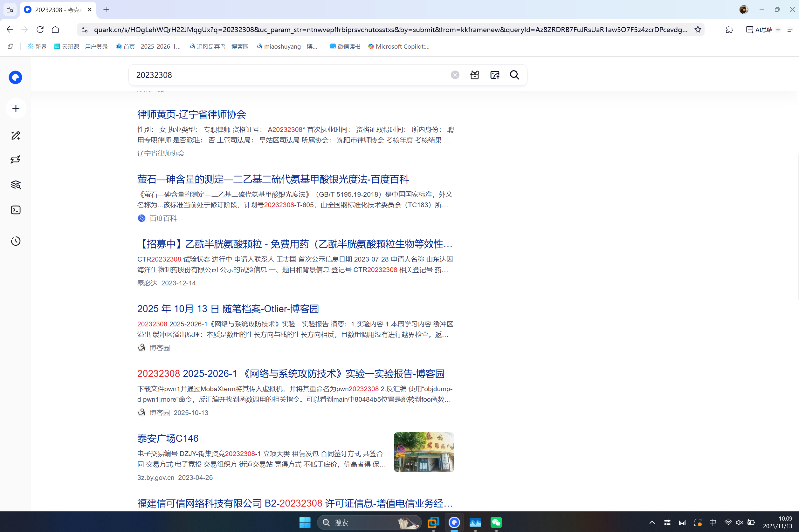This screenshot has height=532, width=799.
Task: Open a new tab with the sidebar plus icon
Action: [x=15, y=108]
